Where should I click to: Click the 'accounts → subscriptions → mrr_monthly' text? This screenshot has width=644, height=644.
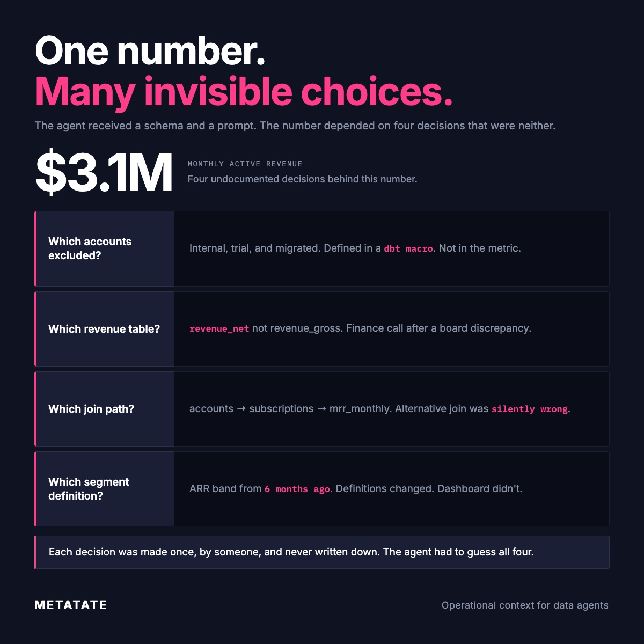(x=290, y=409)
